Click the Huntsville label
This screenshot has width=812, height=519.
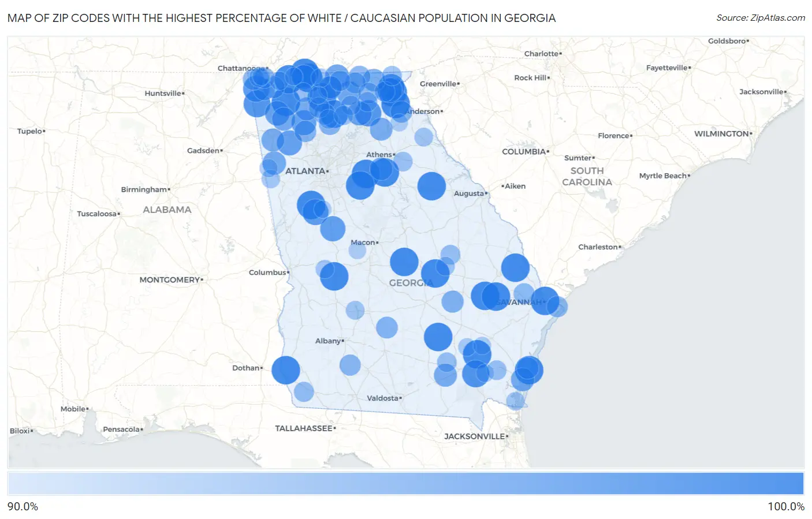163,94
